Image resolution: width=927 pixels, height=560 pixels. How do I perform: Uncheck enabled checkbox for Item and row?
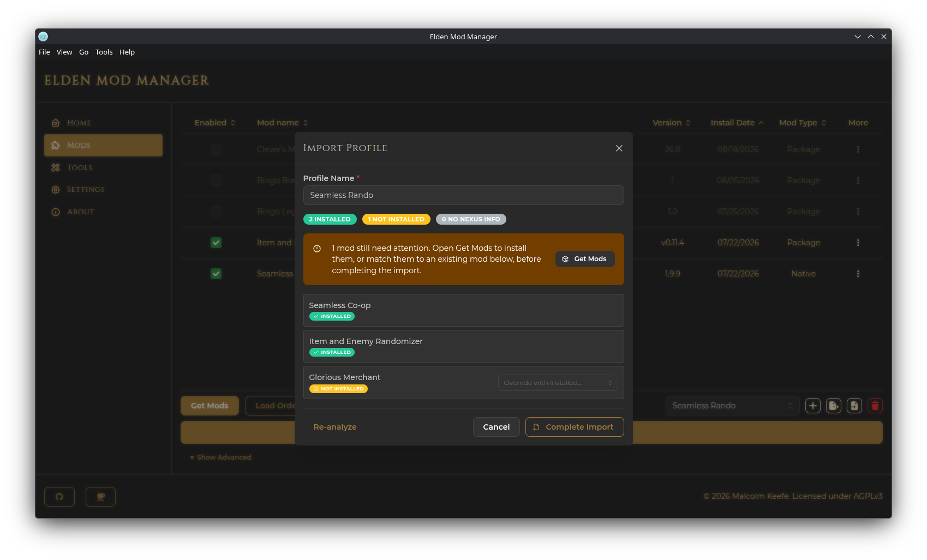(216, 243)
